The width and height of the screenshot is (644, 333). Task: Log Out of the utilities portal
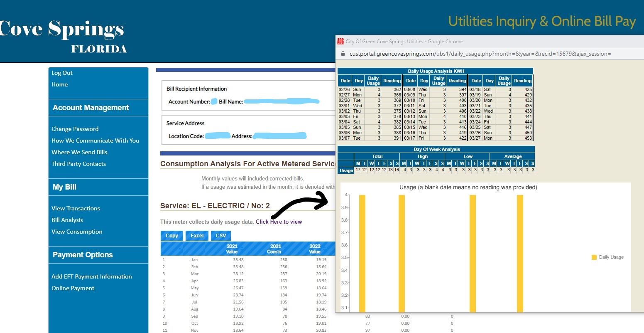coord(62,73)
